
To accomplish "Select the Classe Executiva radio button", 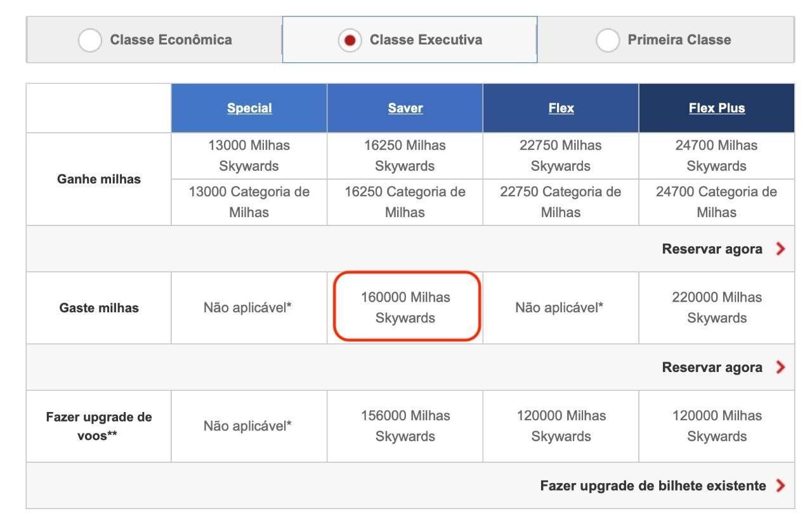I will (350, 40).
